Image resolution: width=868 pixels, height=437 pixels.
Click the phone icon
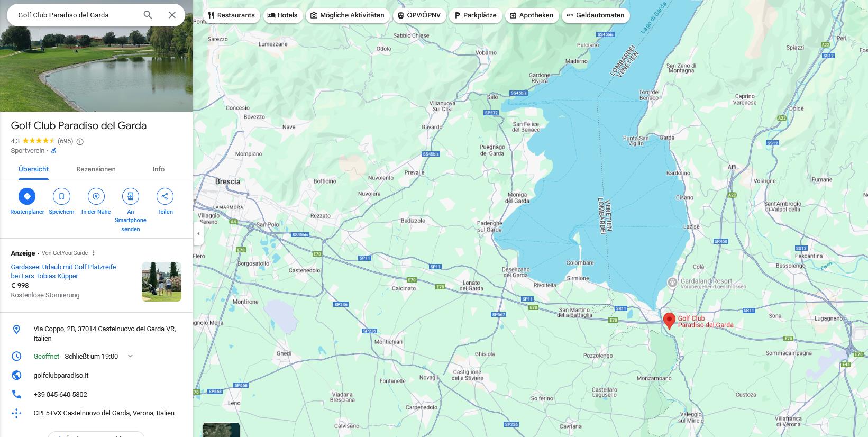coord(16,394)
